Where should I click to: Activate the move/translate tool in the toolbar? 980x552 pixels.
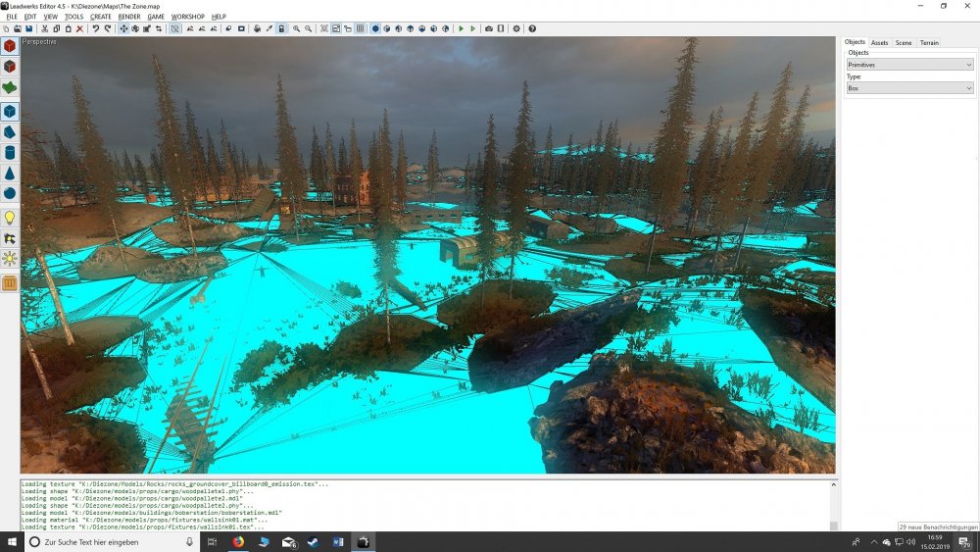(x=123, y=28)
